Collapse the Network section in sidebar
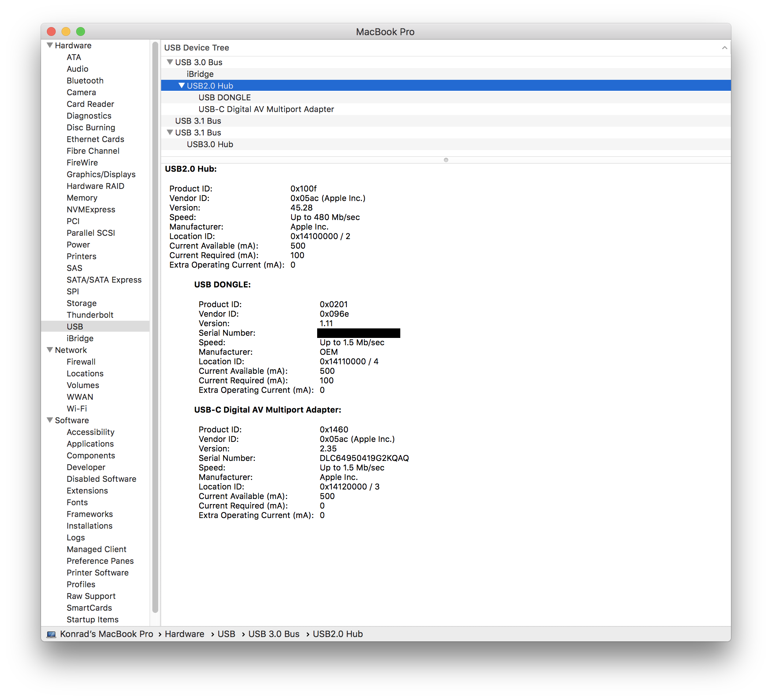This screenshot has height=700, width=772. click(50, 350)
